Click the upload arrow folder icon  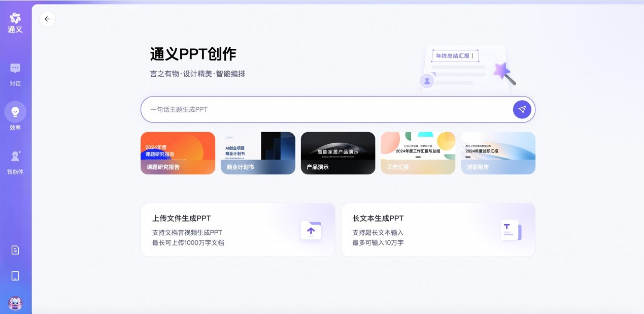(311, 231)
